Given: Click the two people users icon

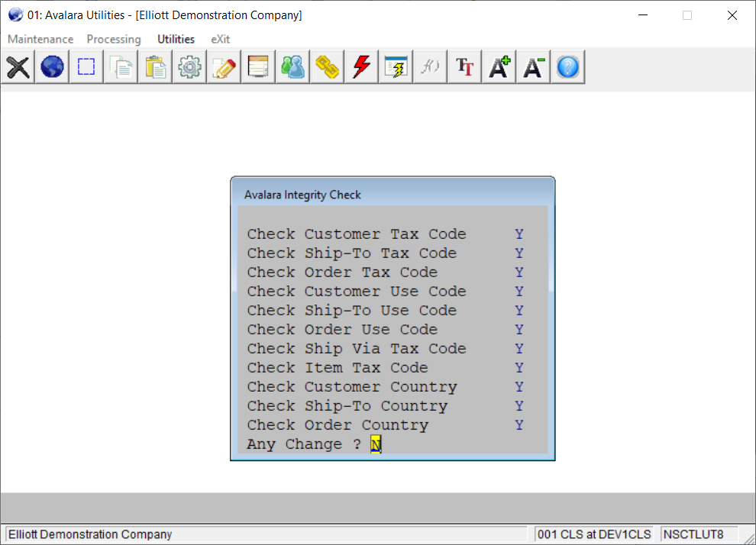Looking at the screenshot, I should click(x=292, y=67).
